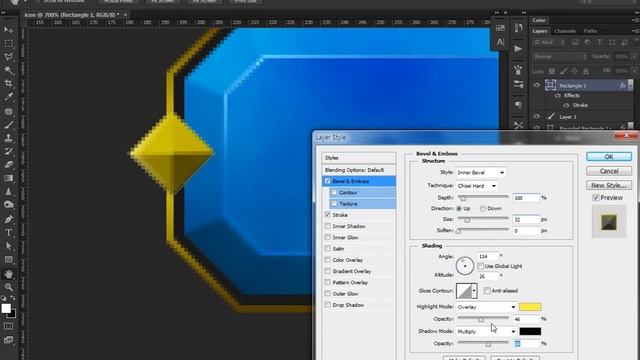Open the Color panel tab
Screen dimensions: 640x360
539,20
